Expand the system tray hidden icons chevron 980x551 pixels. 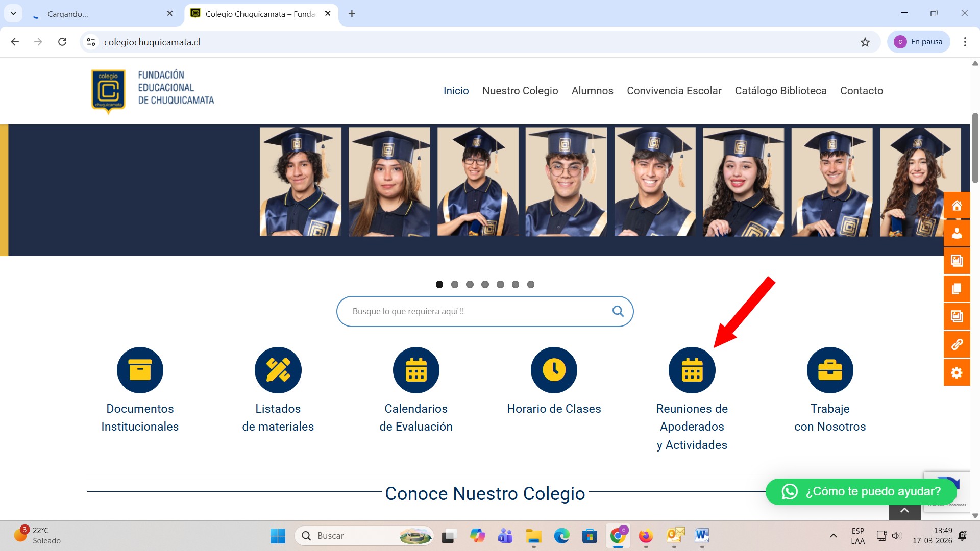point(833,536)
